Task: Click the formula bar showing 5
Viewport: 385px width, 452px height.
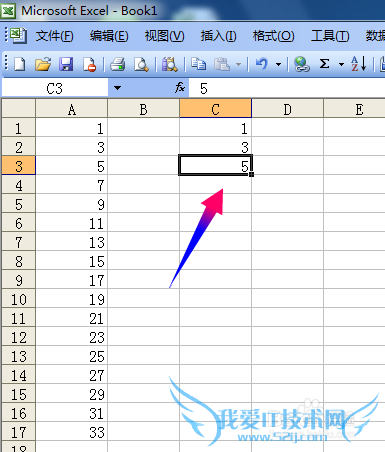Action: coord(287,88)
